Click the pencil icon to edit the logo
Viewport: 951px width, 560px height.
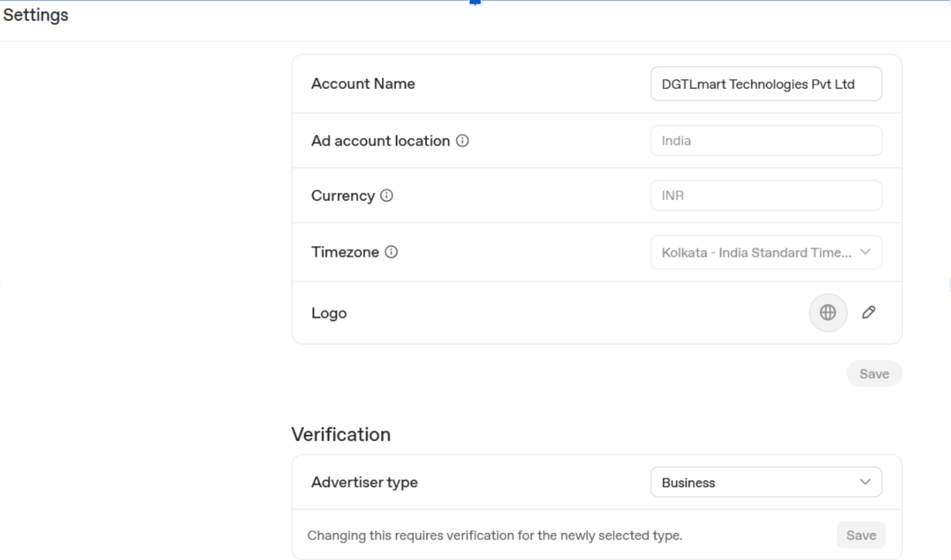(x=869, y=312)
